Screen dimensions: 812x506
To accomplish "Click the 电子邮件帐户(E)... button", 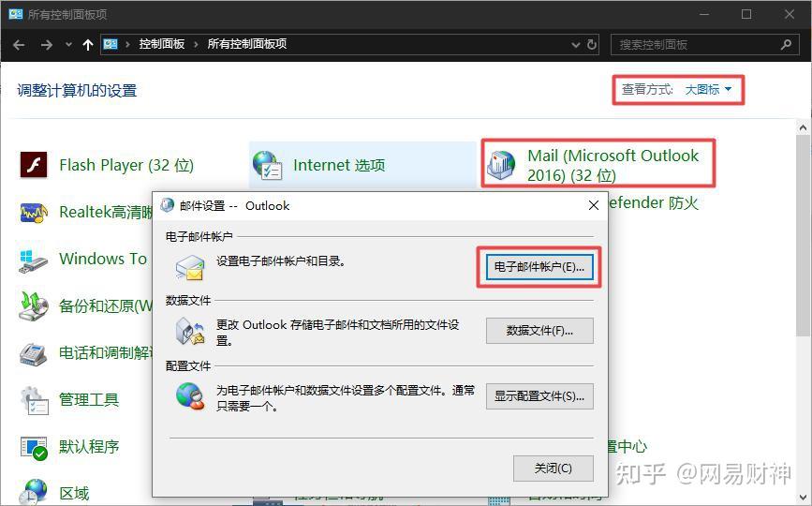I will point(539,267).
